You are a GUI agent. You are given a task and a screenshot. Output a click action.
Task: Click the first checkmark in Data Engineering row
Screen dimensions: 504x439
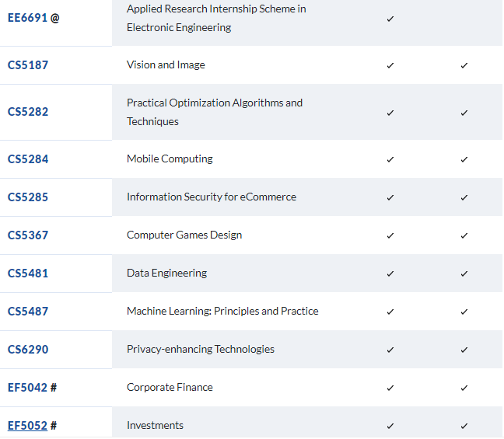click(390, 274)
